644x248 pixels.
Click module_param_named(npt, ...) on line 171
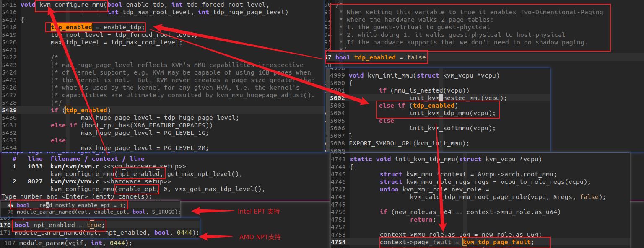coord(107,232)
